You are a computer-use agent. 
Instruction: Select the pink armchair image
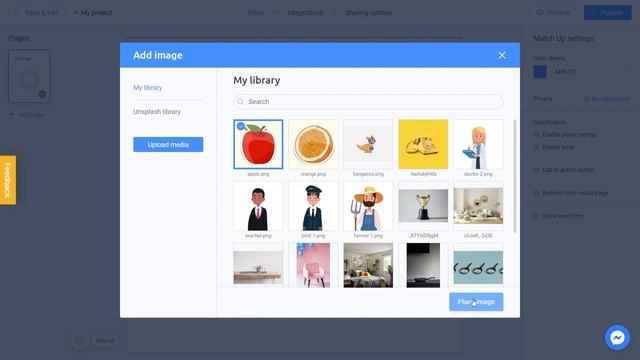point(313,265)
